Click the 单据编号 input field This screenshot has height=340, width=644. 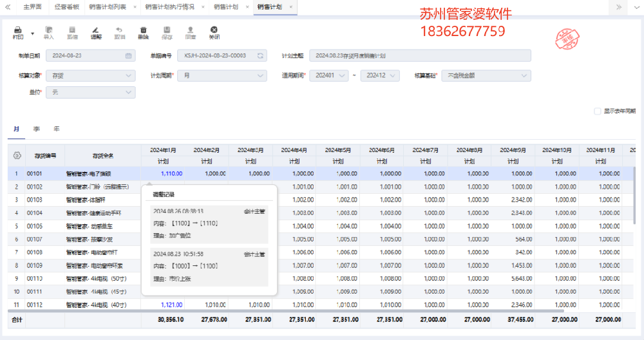[x=222, y=56]
